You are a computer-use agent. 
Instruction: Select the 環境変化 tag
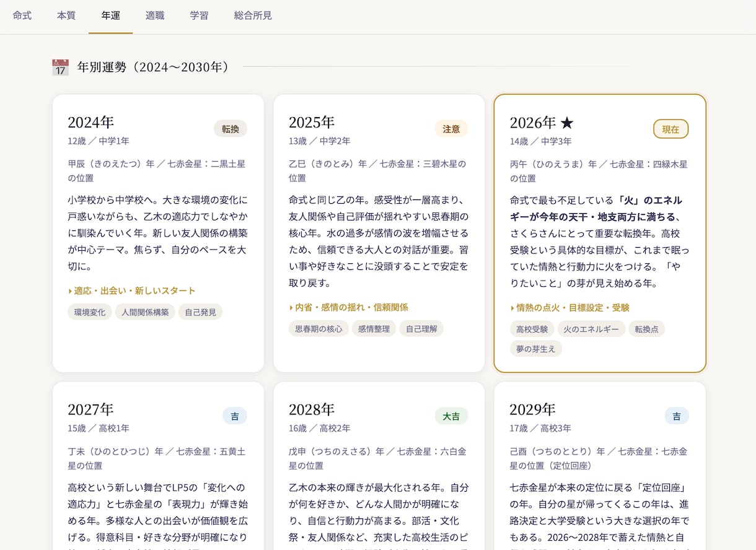click(90, 312)
